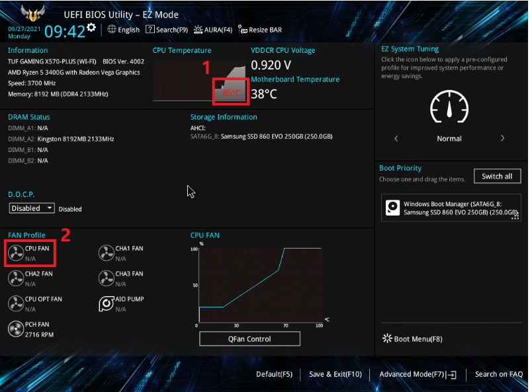Go to next tuning profile arrow
Image resolution: width=532 pixels, height=392 pixels.
point(502,138)
